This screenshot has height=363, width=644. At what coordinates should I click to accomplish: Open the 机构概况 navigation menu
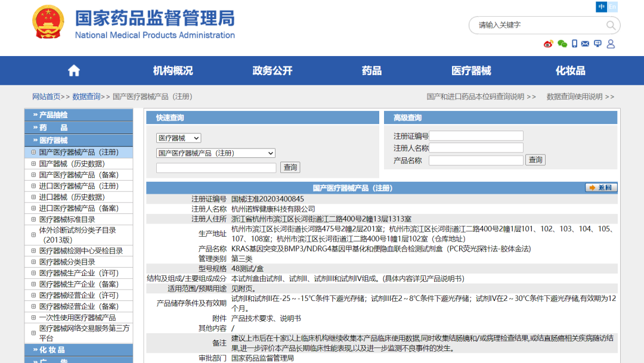173,71
